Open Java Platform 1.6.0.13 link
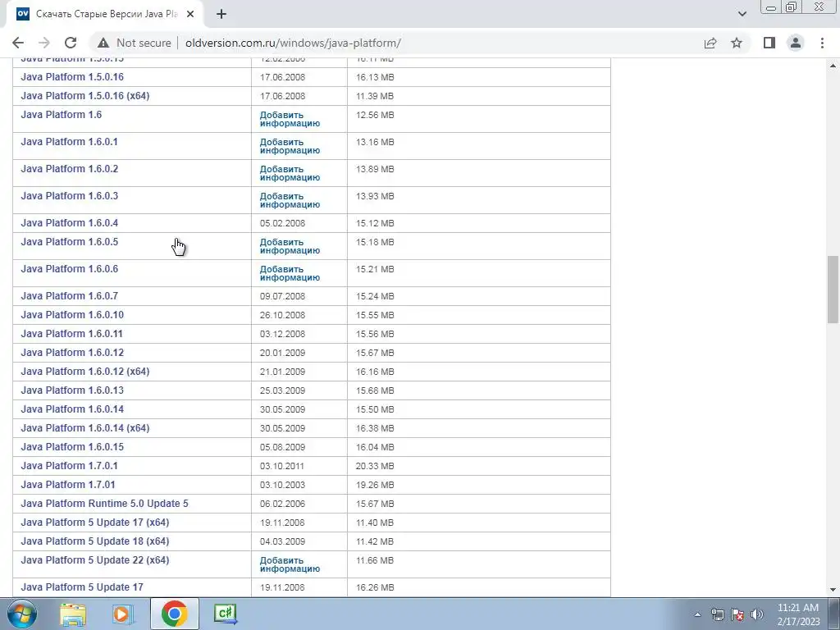The height and width of the screenshot is (630, 840). tap(72, 390)
